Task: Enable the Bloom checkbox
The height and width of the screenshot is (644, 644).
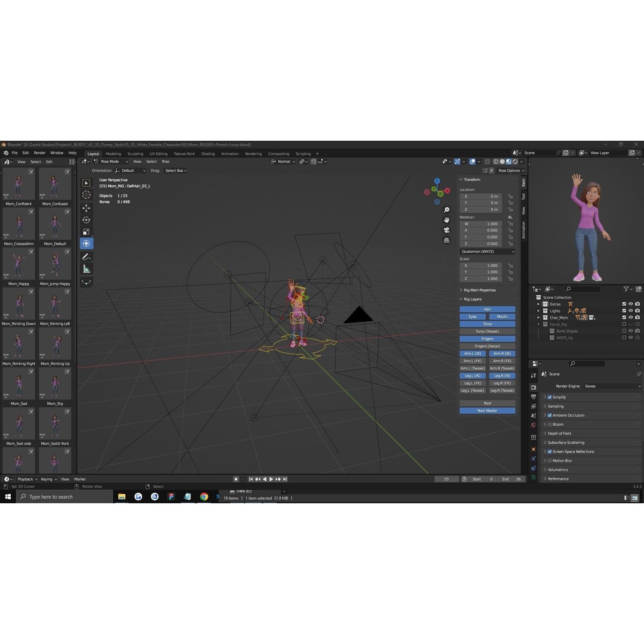Action: tap(550, 425)
